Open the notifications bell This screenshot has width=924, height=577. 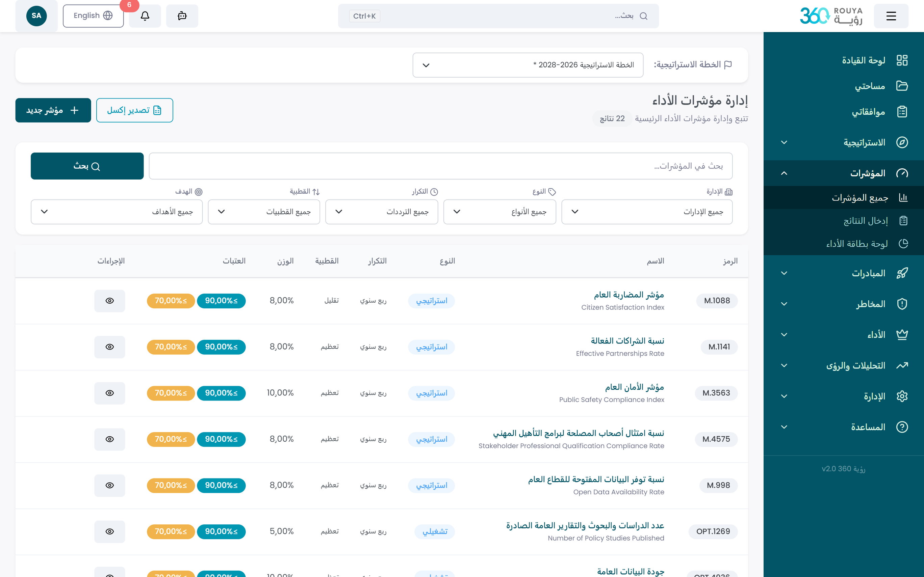tap(145, 16)
